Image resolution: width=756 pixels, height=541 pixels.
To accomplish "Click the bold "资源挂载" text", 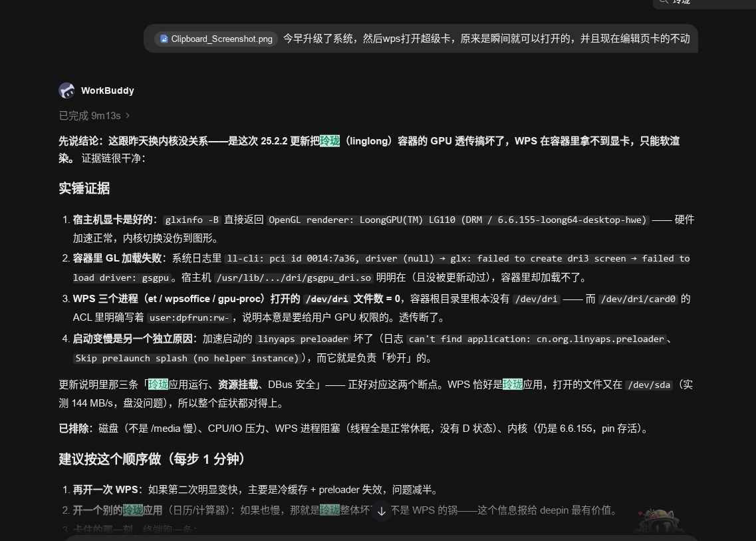I will 237,385.
